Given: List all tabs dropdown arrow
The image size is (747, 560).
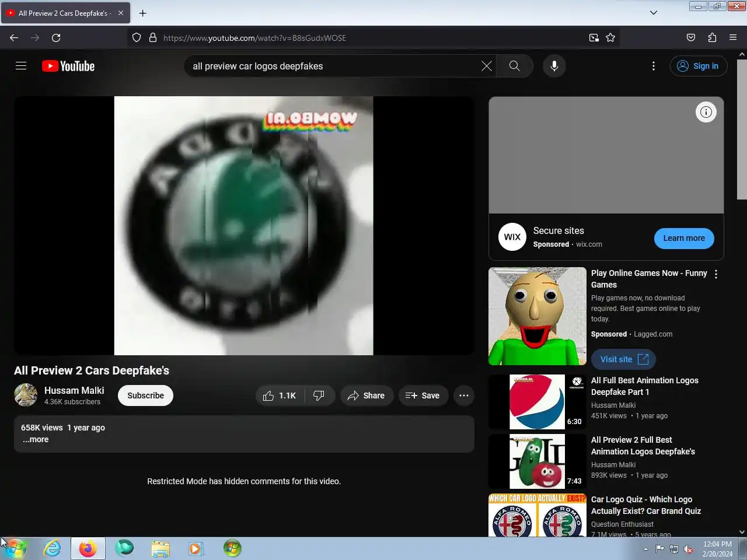Looking at the screenshot, I should point(654,13).
